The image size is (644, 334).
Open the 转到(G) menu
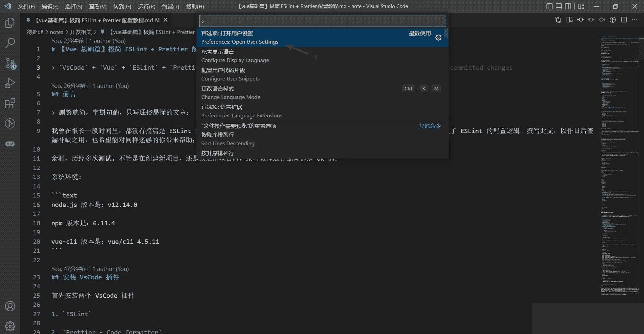click(122, 6)
